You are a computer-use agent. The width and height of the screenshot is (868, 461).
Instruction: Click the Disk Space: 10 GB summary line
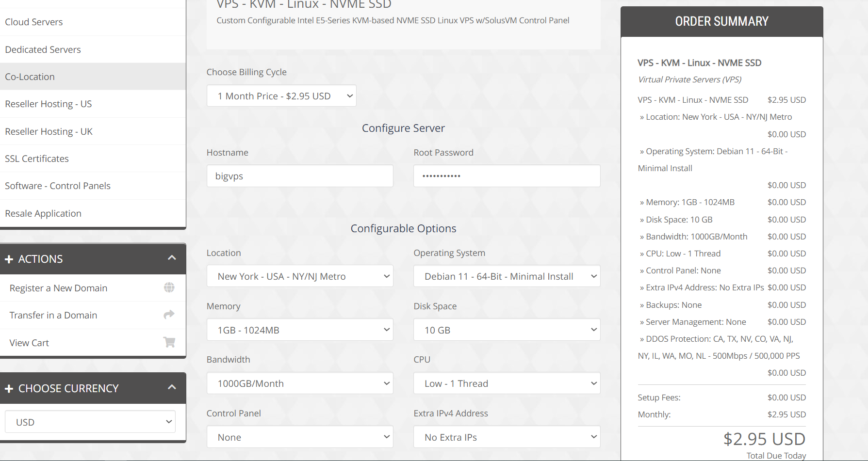[721, 220]
